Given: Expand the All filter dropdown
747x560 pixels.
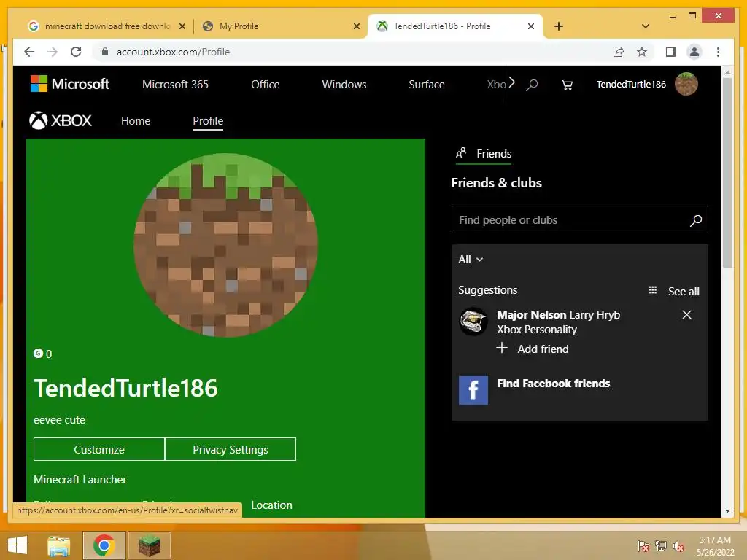Looking at the screenshot, I should click(x=471, y=260).
